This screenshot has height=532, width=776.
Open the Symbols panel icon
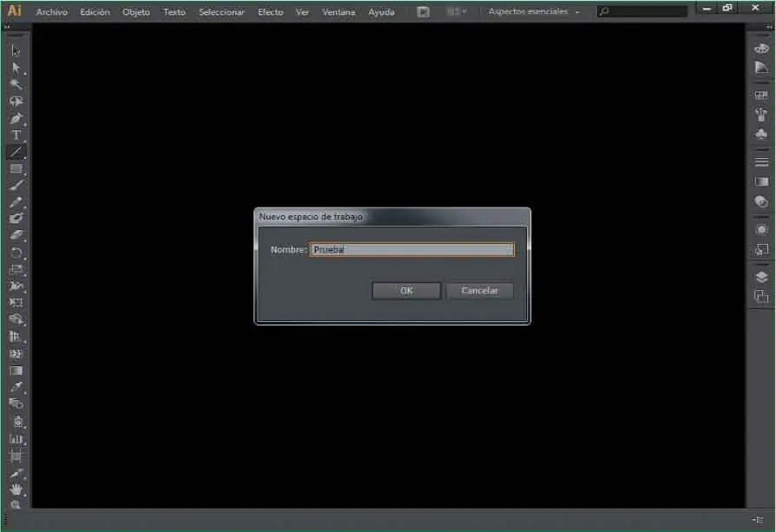761,135
